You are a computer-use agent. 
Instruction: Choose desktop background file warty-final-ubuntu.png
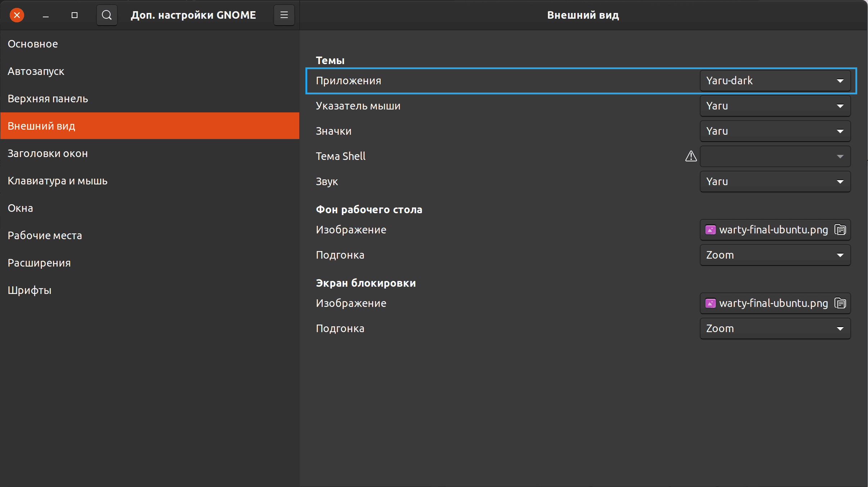click(x=775, y=230)
